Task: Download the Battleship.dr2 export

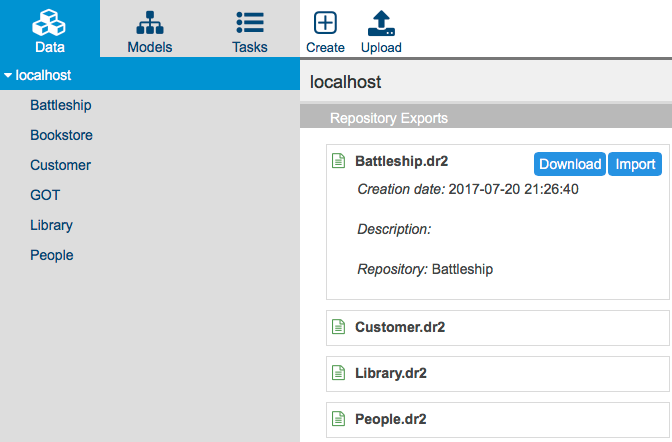Action: tap(570, 164)
